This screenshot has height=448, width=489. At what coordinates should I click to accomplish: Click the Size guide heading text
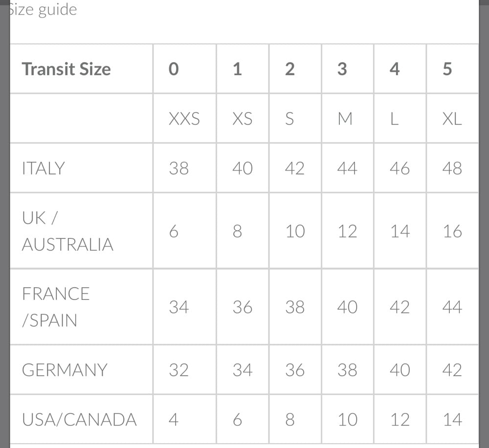point(43,10)
